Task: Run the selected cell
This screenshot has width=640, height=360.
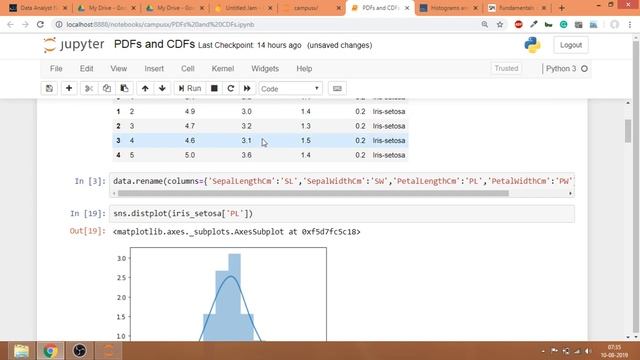Action: click(190, 89)
